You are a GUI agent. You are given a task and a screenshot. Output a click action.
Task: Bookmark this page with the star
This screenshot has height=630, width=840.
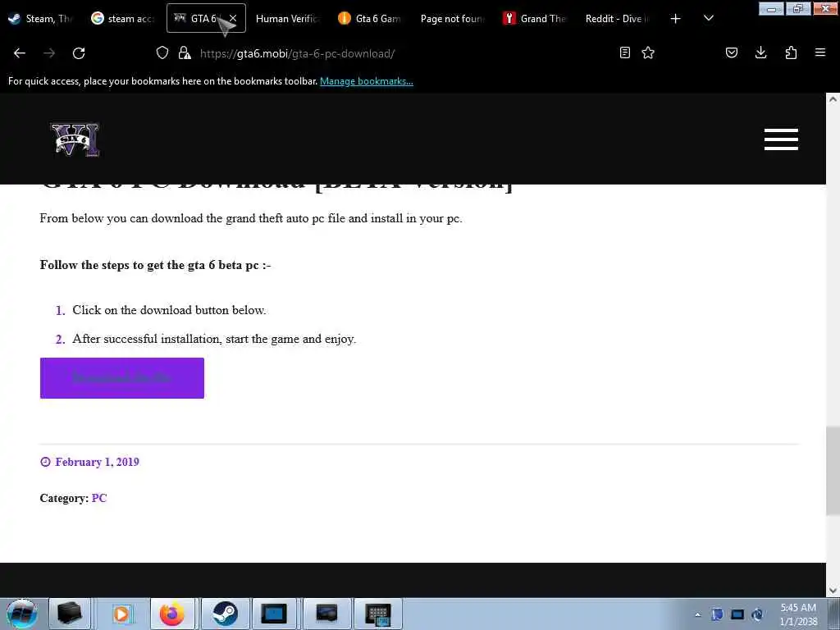pos(648,52)
